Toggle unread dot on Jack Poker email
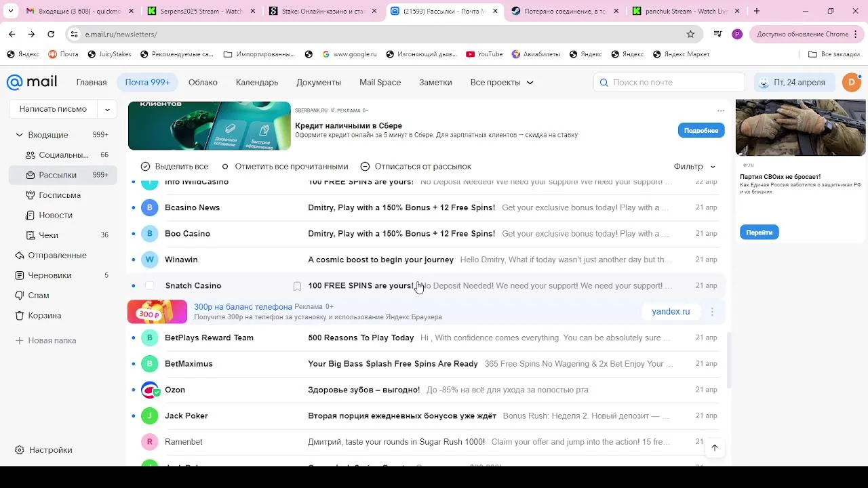Screen dimensions: 868x488 click(x=134, y=415)
